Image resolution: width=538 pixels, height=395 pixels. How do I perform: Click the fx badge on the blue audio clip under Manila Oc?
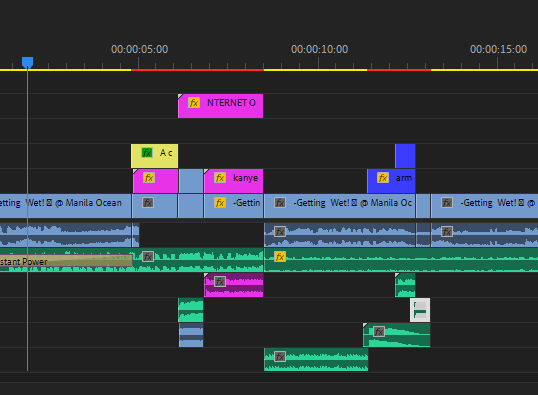pyautogui.click(x=280, y=231)
